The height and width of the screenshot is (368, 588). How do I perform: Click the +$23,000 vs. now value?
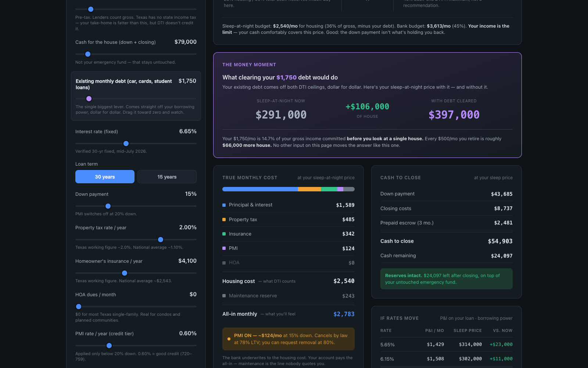(x=501, y=344)
